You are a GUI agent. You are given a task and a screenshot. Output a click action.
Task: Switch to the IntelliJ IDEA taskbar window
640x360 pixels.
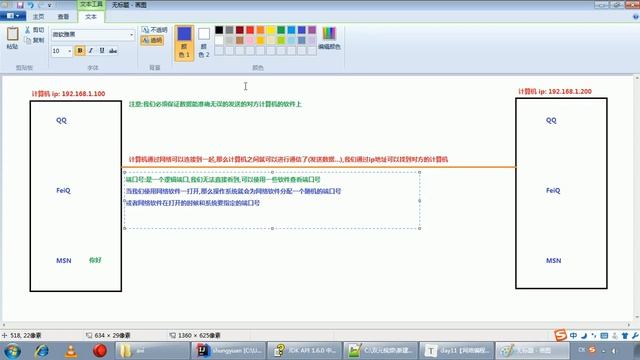point(229,351)
